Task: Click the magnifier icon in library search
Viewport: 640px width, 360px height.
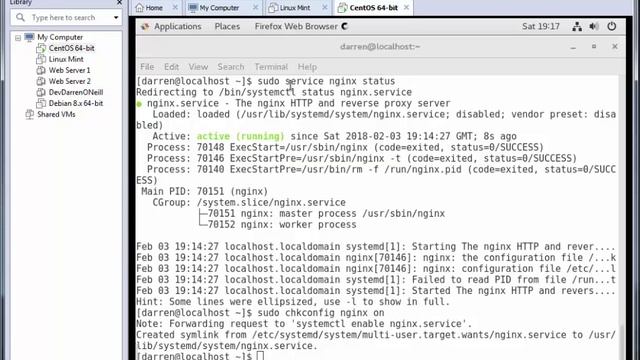Action: (x=20, y=17)
